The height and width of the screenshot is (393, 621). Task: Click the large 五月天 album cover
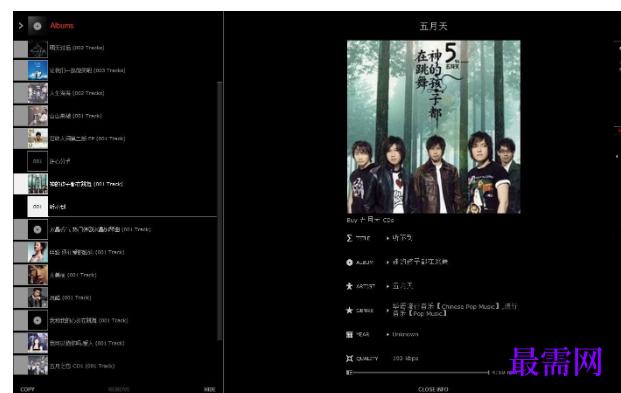(434, 127)
